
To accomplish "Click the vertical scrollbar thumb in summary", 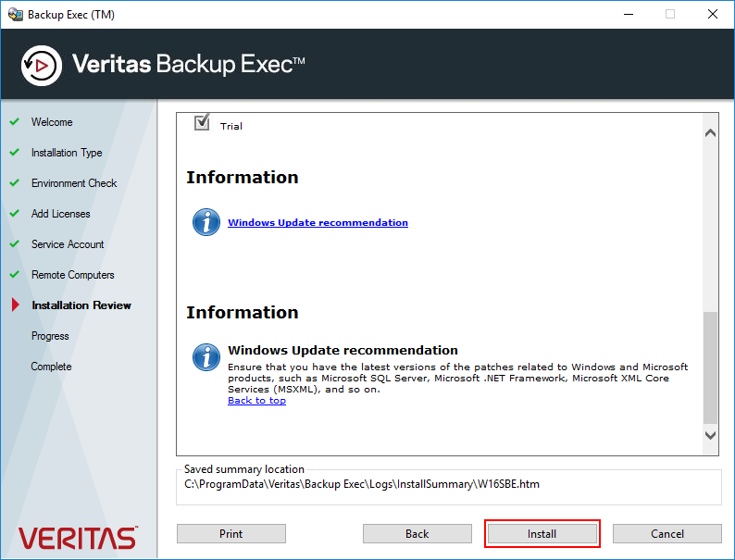I will 711,367.
